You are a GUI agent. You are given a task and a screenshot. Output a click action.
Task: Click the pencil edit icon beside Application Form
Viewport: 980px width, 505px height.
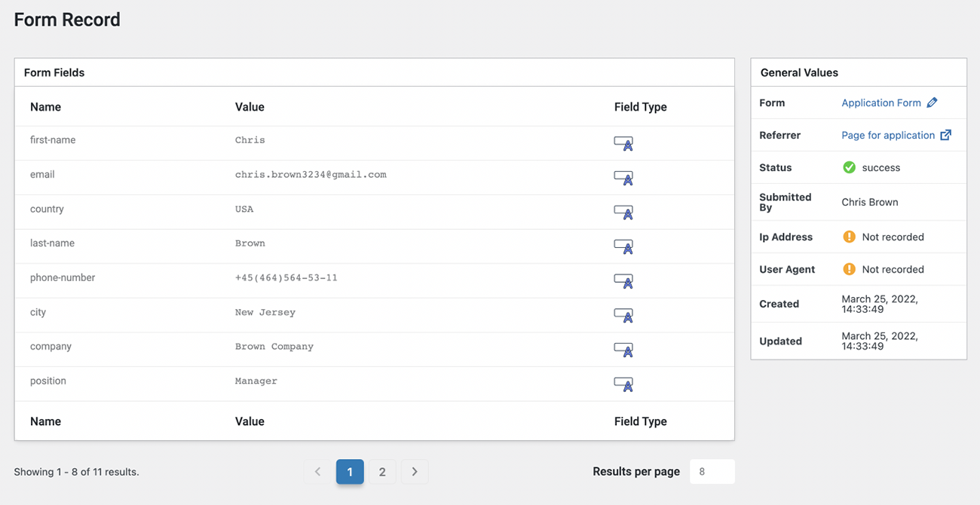coord(933,103)
